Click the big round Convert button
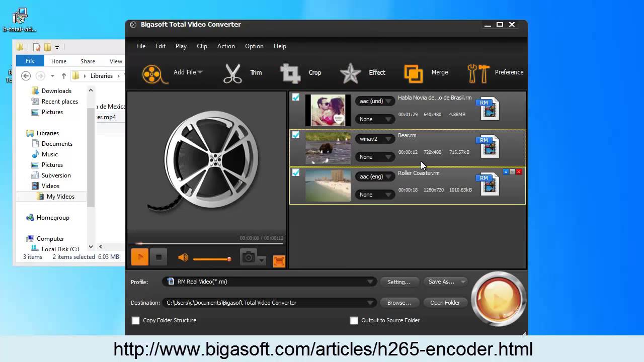The width and height of the screenshot is (644, 362). pyautogui.click(x=498, y=300)
